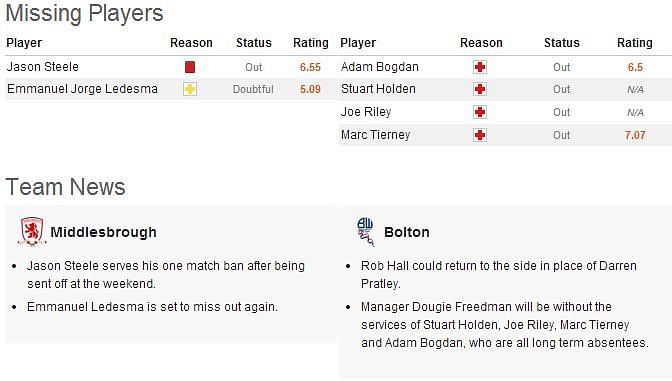Viewport: 672px width, 381px height.
Task: Click the Bolton club crest
Action: point(366,232)
